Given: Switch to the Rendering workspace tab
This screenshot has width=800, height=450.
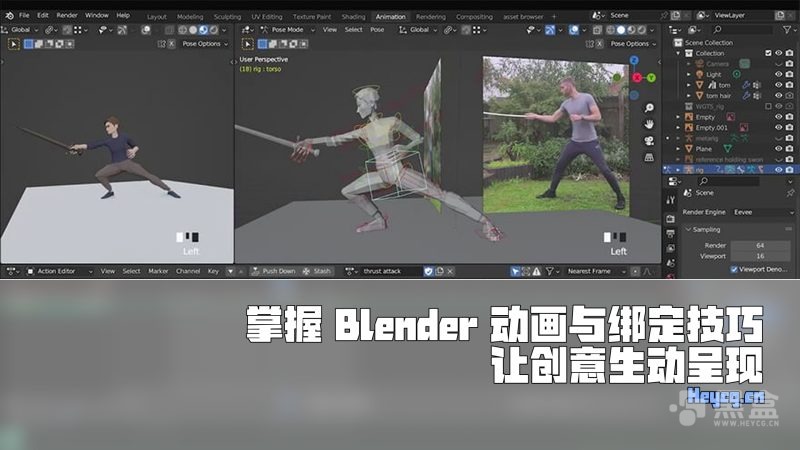Looking at the screenshot, I should [430, 17].
